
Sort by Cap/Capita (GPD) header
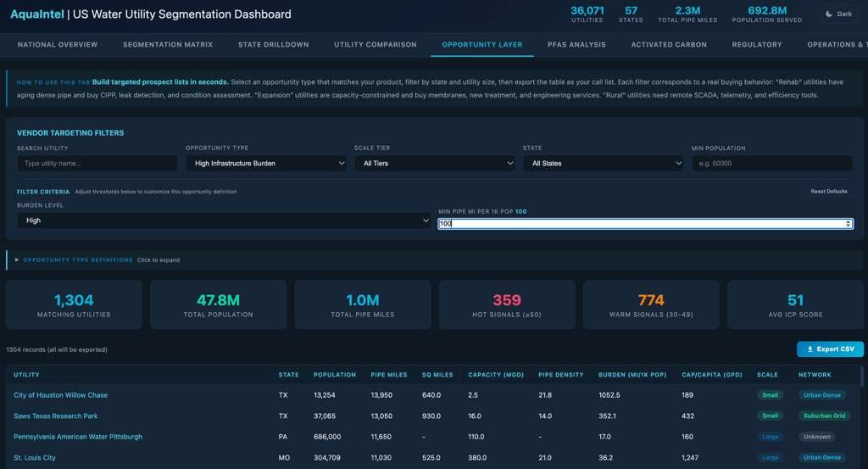point(712,375)
